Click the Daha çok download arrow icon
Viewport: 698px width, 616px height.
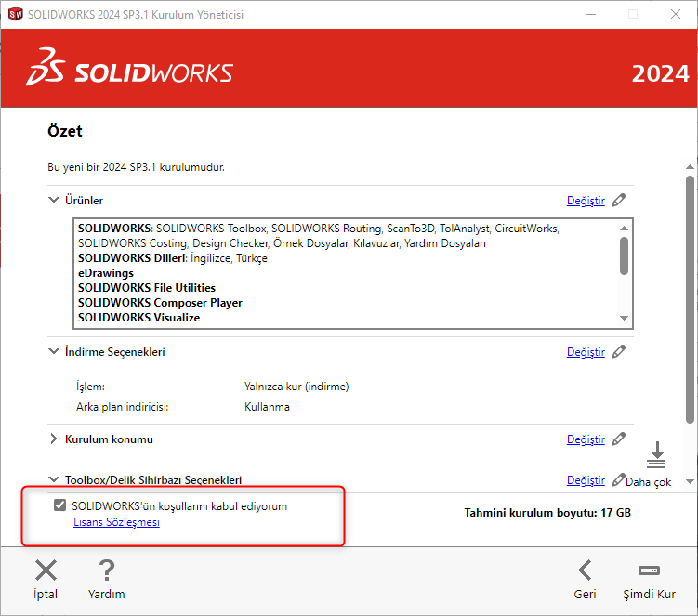(x=655, y=455)
